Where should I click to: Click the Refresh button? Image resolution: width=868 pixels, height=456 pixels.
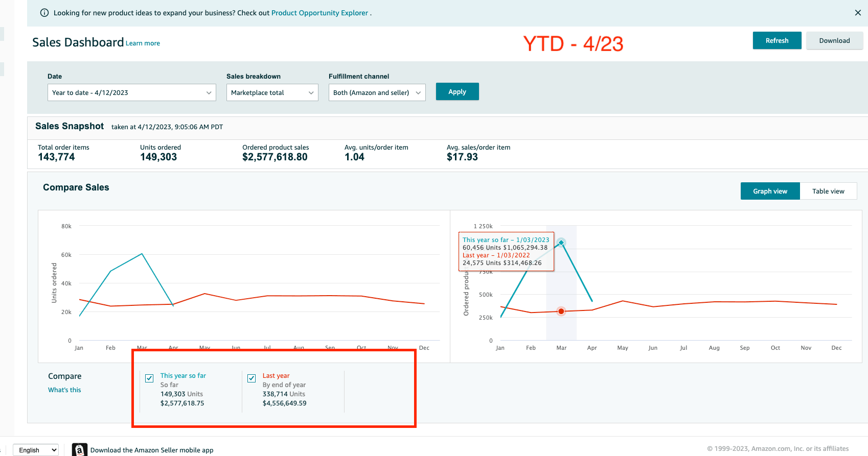pos(776,40)
